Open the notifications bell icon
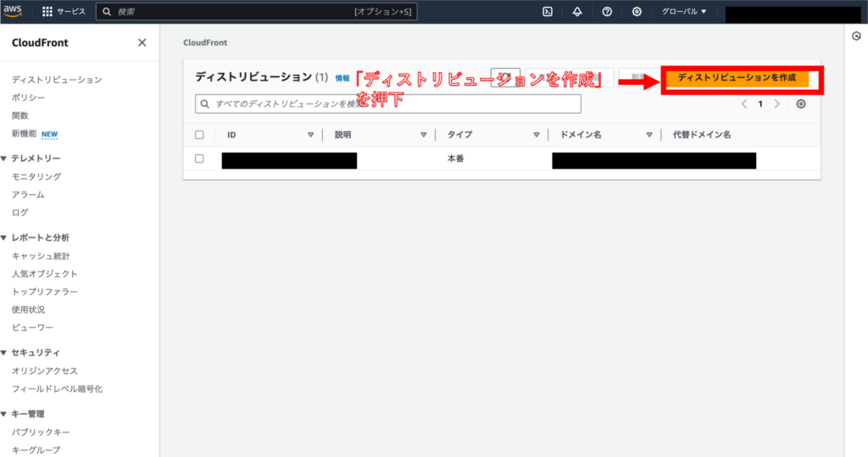The width and height of the screenshot is (868, 457). (x=577, y=12)
